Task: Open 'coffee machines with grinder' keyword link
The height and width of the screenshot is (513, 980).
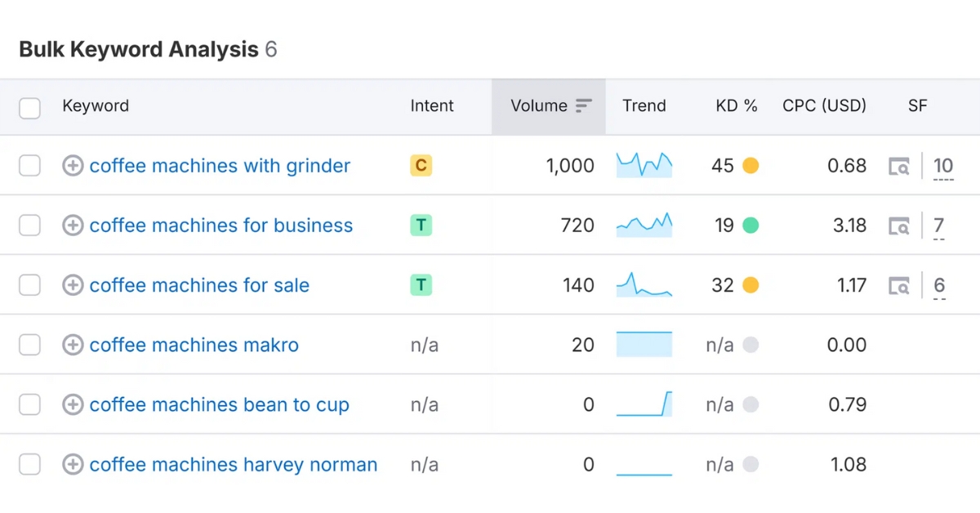Action: (220, 166)
